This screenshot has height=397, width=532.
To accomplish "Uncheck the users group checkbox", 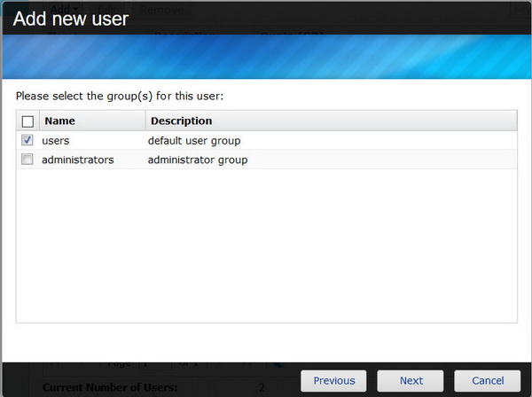I will pyautogui.click(x=27, y=140).
